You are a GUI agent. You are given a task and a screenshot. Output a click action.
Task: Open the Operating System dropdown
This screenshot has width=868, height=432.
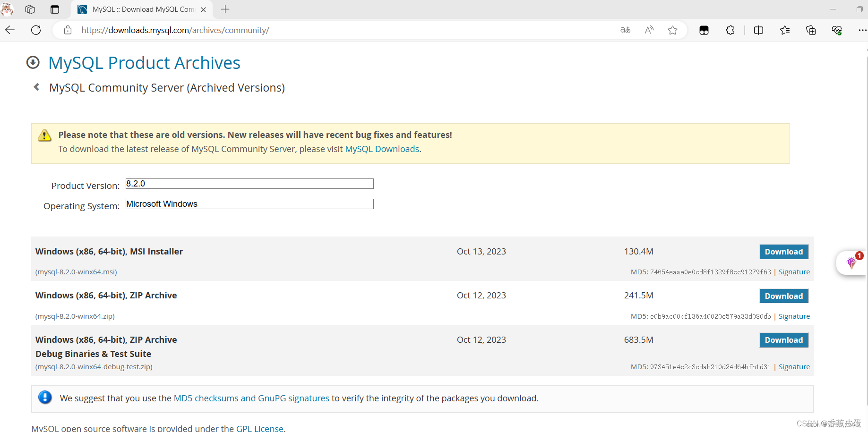coord(249,204)
